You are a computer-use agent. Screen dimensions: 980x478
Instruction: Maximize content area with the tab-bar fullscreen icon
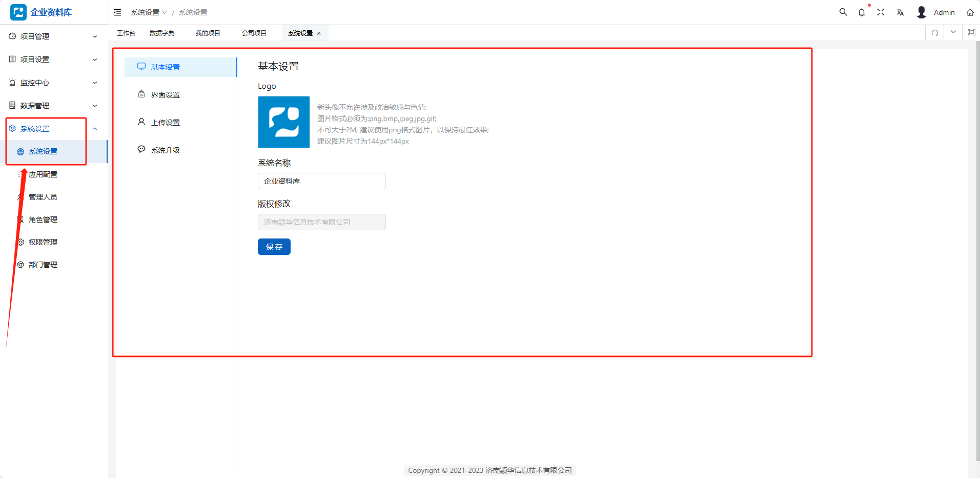971,33
